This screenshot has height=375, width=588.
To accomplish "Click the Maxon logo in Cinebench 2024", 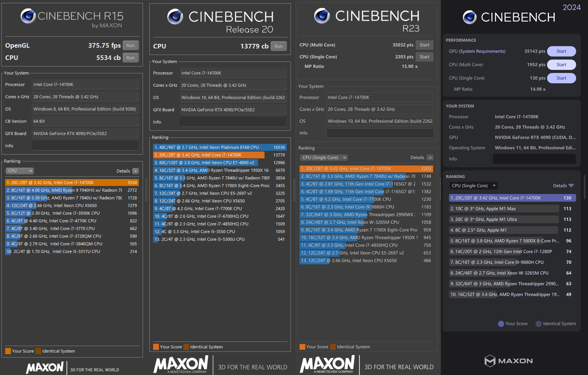I will click(508, 361).
